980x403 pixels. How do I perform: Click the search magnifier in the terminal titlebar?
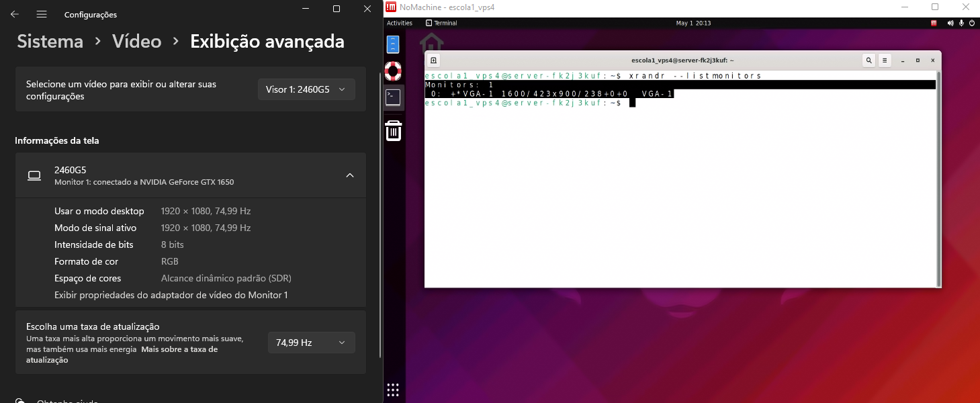click(x=868, y=60)
